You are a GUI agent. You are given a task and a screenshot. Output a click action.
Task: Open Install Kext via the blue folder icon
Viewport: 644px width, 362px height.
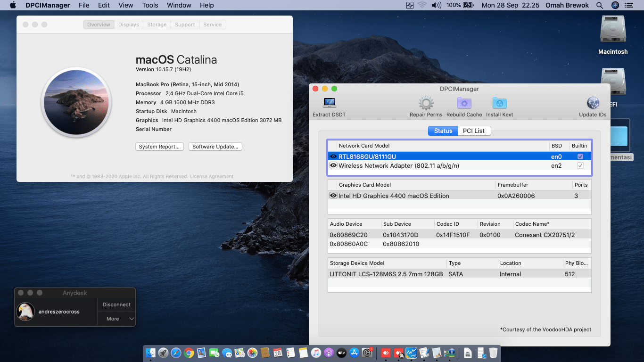pyautogui.click(x=499, y=103)
